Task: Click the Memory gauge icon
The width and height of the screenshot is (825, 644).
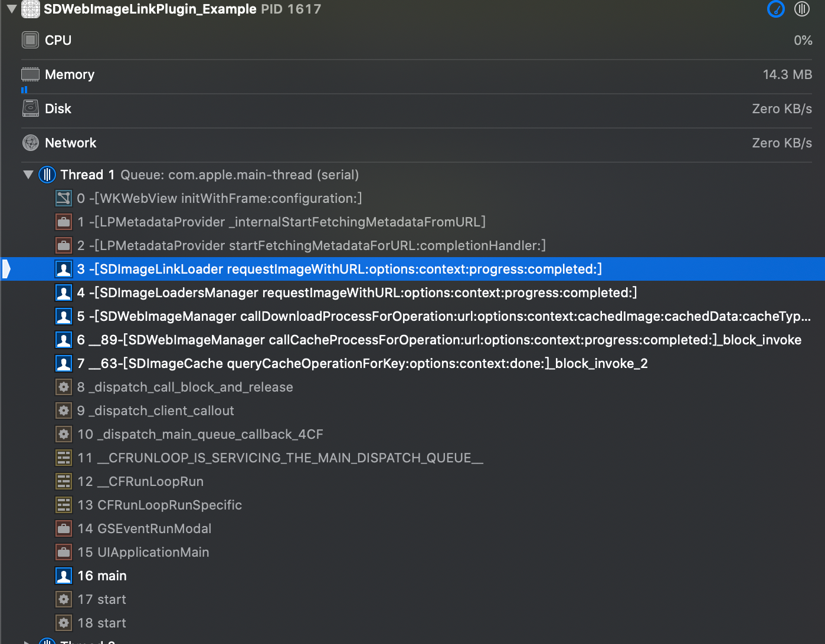Action: point(30,74)
